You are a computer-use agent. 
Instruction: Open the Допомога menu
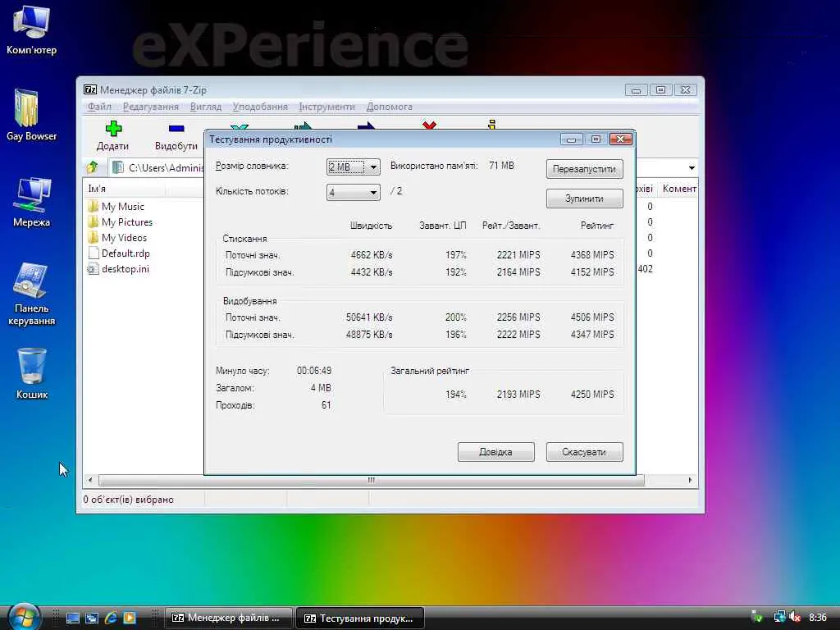point(390,107)
